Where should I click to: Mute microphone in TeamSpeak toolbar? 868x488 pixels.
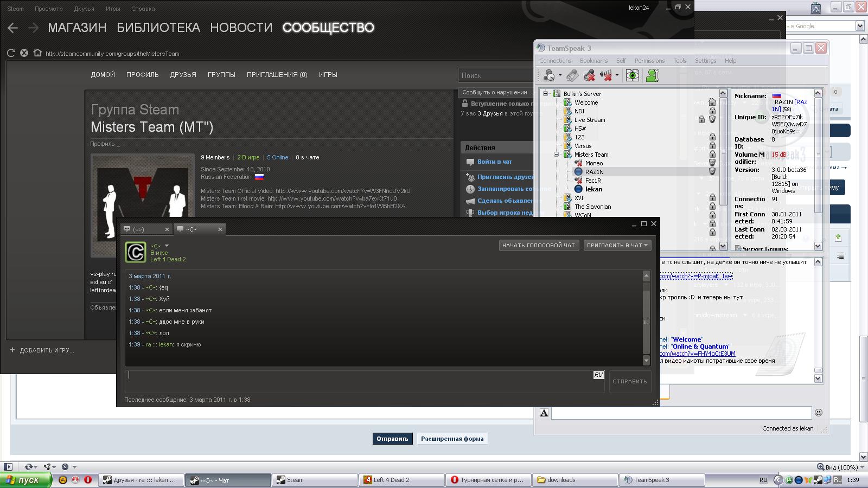point(589,75)
